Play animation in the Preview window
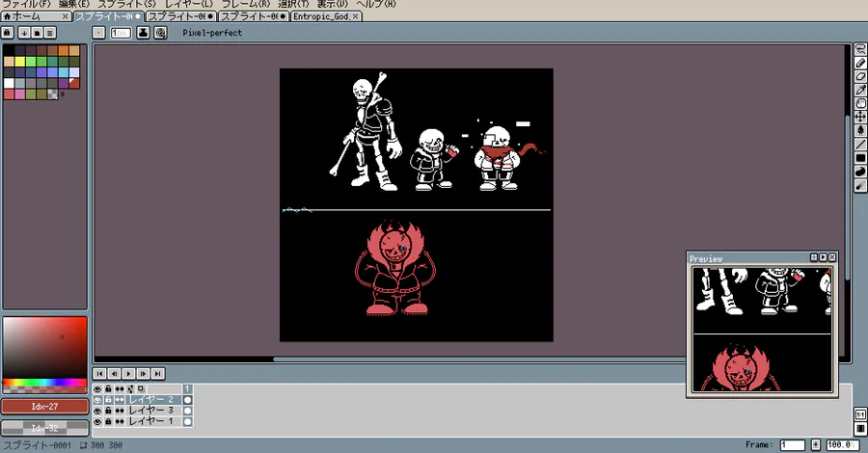The width and height of the screenshot is (868, 453). click(x=823, y=257)
